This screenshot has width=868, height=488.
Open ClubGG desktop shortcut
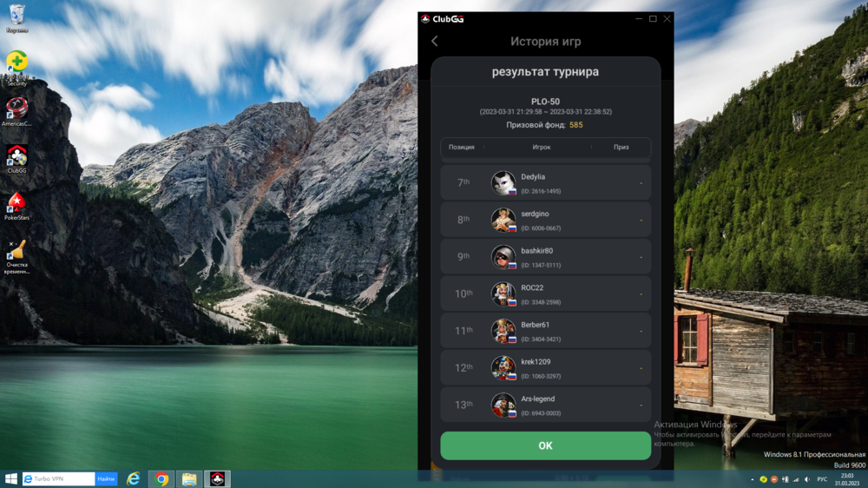tap(16, 157)
